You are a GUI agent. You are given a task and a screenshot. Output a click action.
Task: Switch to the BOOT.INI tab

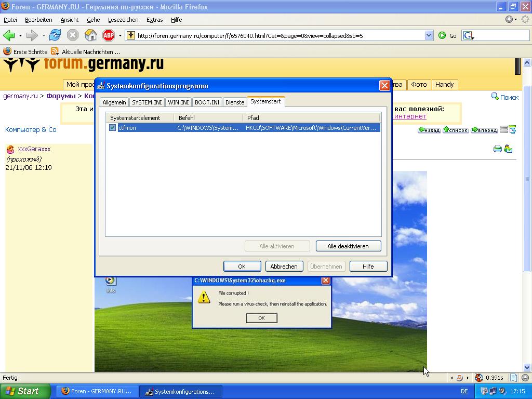207,102
